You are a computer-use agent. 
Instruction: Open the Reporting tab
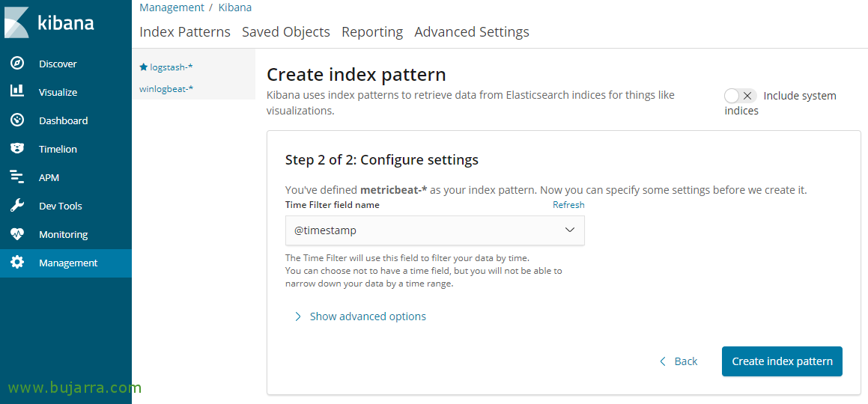click(372, 32)
